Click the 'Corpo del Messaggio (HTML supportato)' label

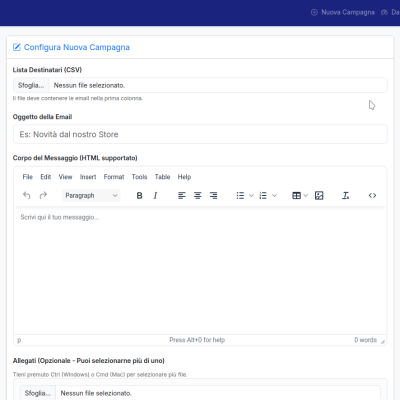tap(75, 158)
